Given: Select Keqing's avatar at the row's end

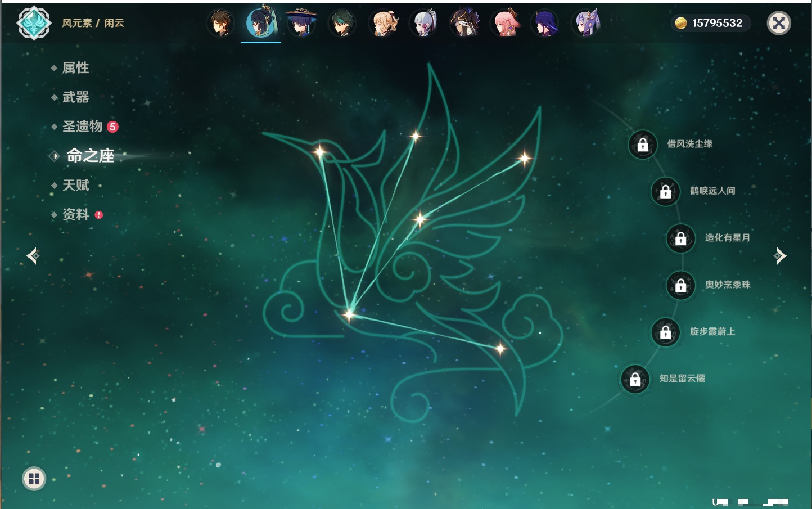Looking at the screenshot, I should [x=586, y=24].
